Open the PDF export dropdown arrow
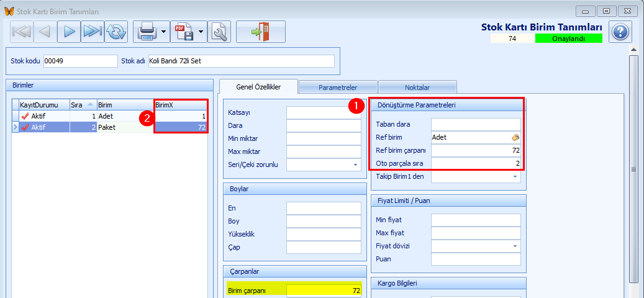Image resolution: width=644 pixels, height=298 pixels. click(x=201, y=32)
